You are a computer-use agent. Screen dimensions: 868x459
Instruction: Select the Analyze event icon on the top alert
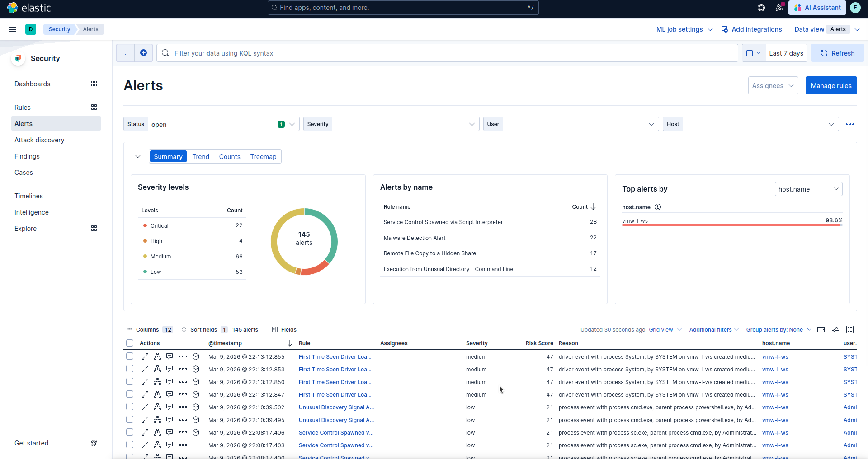(157, 356)
